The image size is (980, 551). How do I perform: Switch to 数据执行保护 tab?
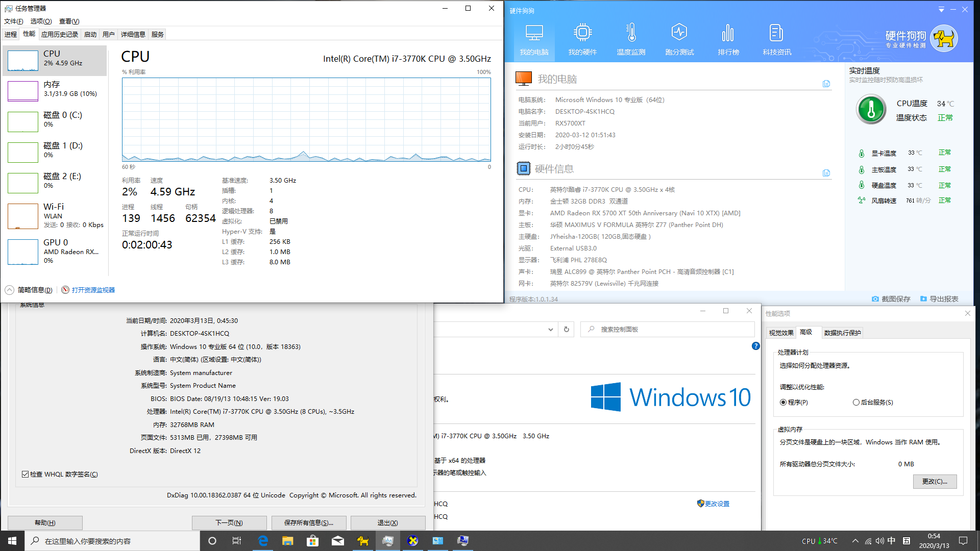point(842,333)
